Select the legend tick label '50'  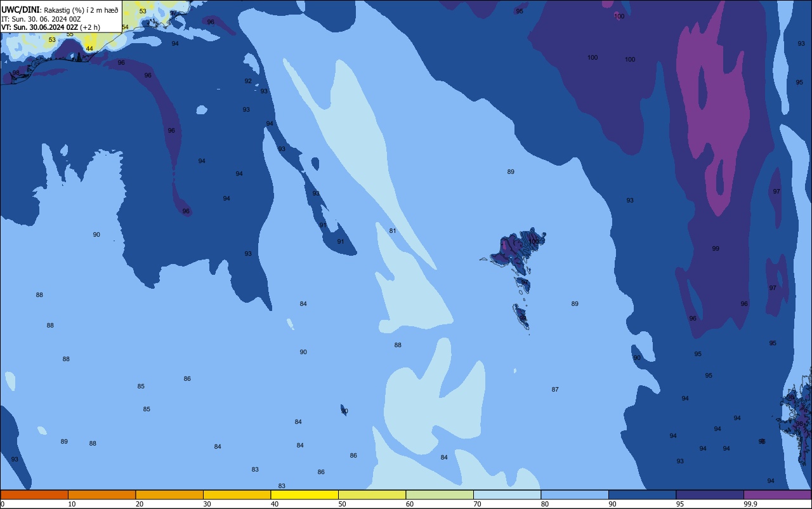pos(342,504)
